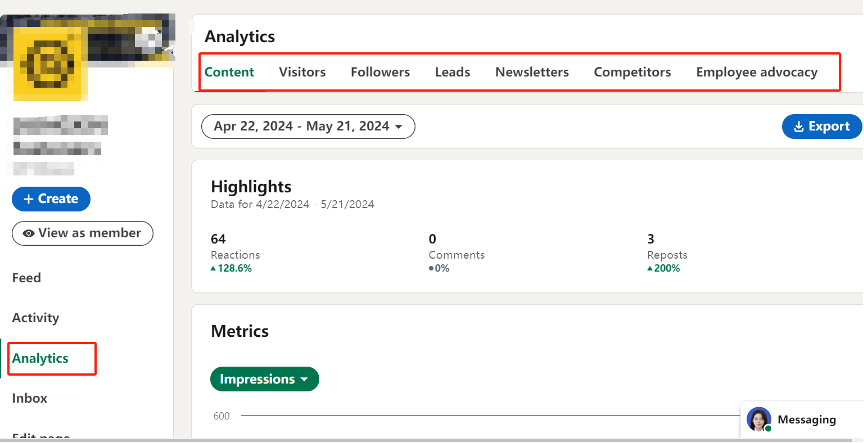Open the Newsletters tab

[x=532, y=72]
